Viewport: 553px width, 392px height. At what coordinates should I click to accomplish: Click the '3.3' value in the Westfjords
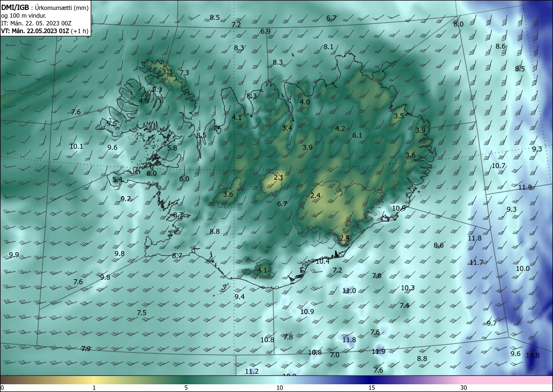point(167,72)
